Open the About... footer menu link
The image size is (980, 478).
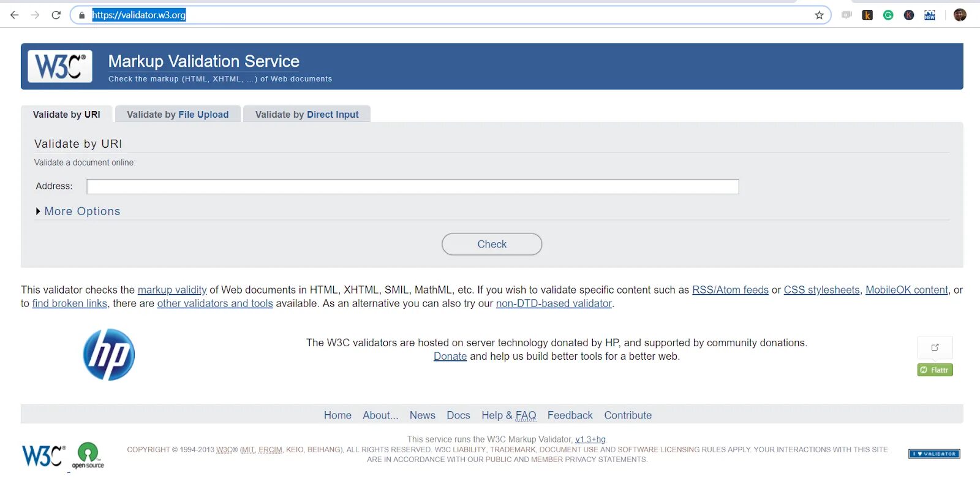(x=380, y=415)
